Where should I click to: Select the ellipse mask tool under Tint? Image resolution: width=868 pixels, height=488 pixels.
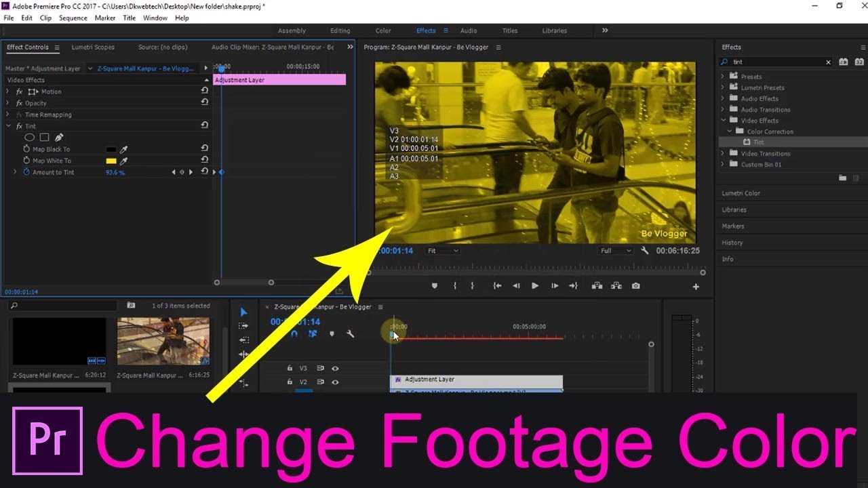tap(30, 138)
